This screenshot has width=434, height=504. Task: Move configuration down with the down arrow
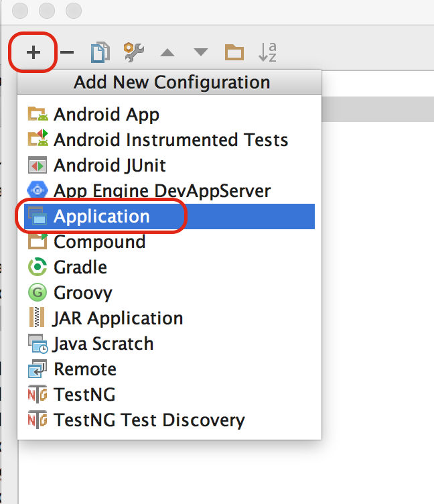[201, 52]
